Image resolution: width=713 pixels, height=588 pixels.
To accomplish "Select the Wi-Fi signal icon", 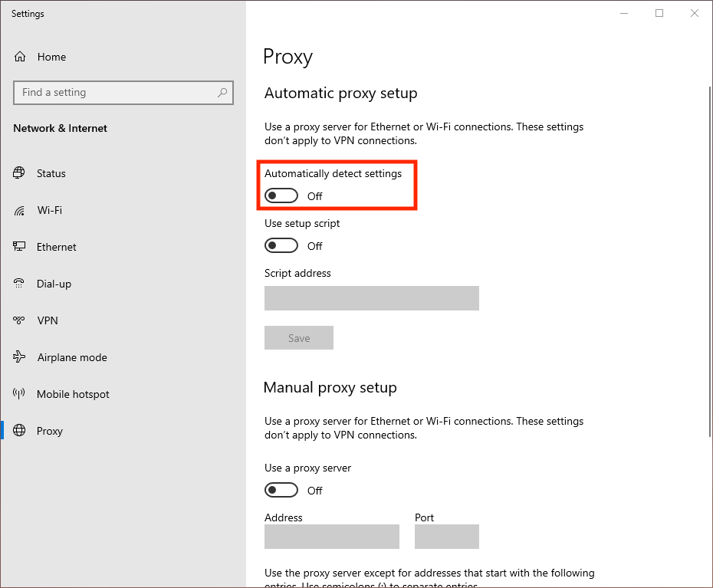I will pos(18,210).
